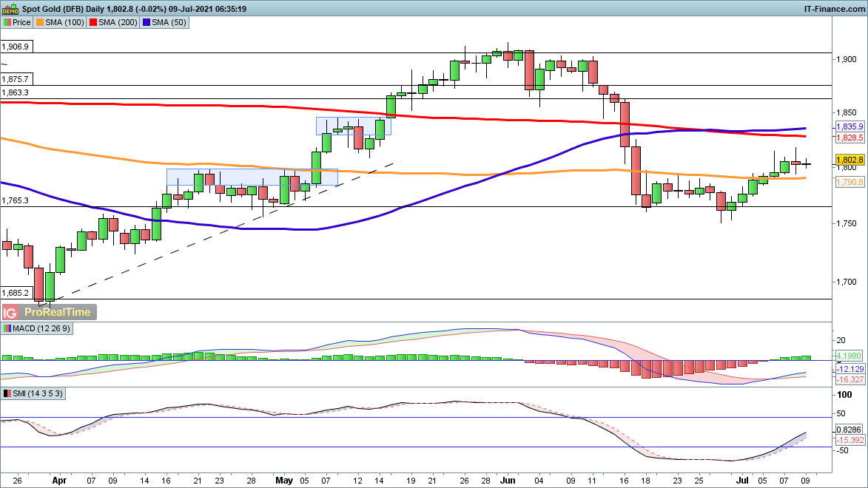Click the Price legend candlestick icon

(x=7, y=22)
